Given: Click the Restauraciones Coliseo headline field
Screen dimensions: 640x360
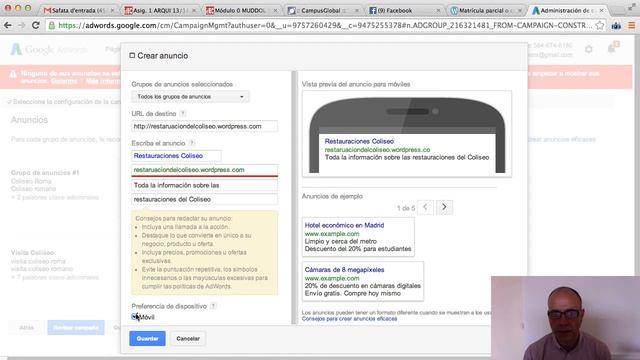Looking at the screenshot, I should [x=176, y=156].
